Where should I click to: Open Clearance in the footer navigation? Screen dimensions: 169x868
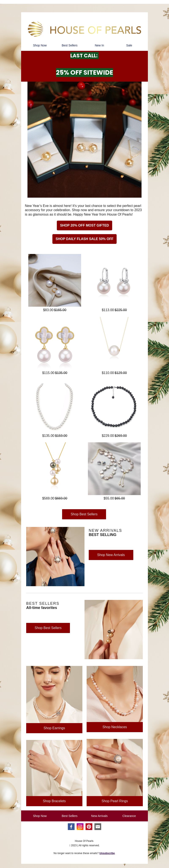pyautogui.click(x=129, y=816)
